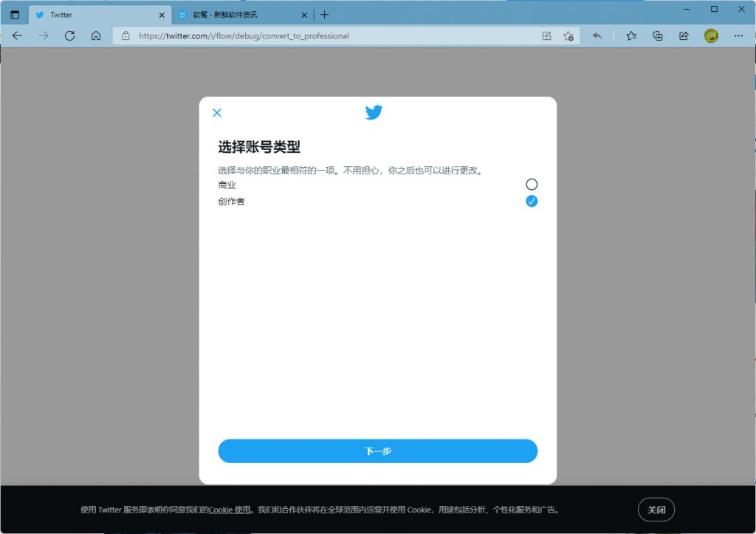Open browser Settings and more menu
This screenshot has height=534, width=756.
pos(738,35)
